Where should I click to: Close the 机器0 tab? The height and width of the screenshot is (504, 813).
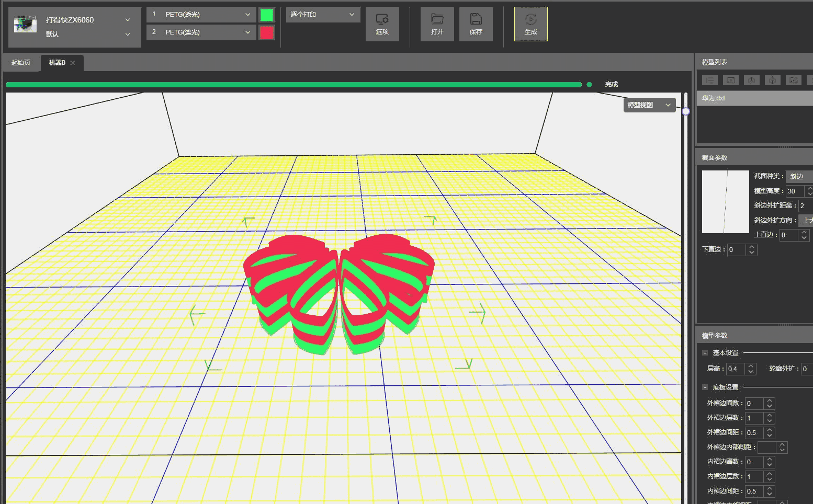coord(73,63)
